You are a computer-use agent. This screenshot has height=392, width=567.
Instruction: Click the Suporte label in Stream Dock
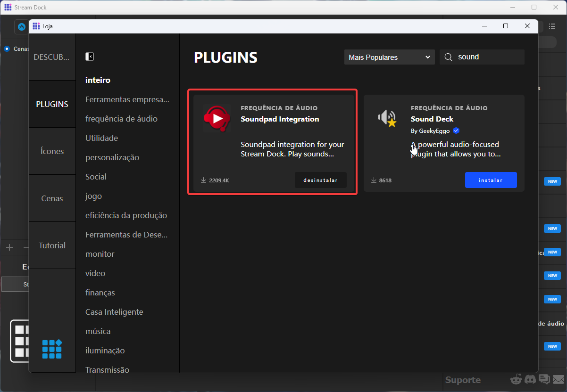coord(463,380)
